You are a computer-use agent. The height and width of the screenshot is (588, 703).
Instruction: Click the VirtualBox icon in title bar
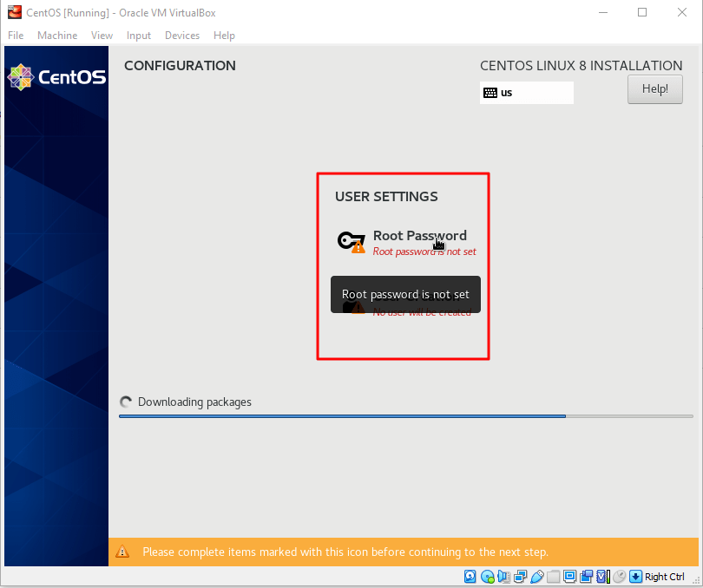pyautogui.click(x=15, y=12)
